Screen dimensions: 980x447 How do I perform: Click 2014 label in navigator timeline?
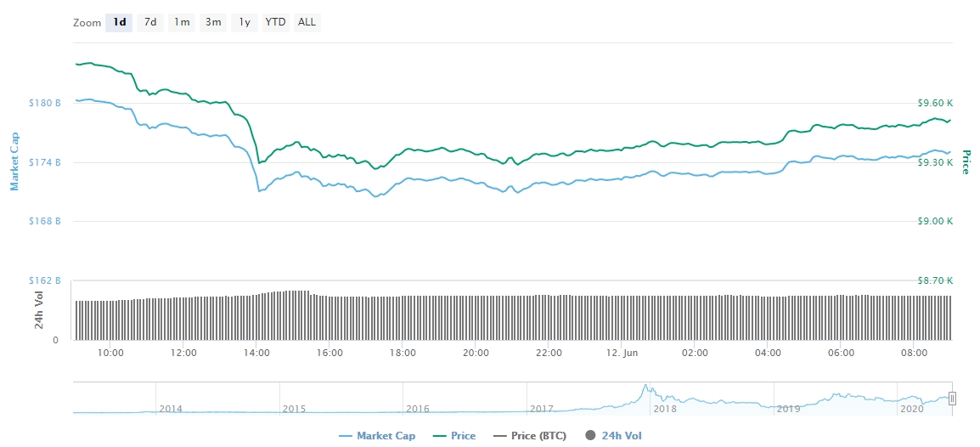coord(170,409)
